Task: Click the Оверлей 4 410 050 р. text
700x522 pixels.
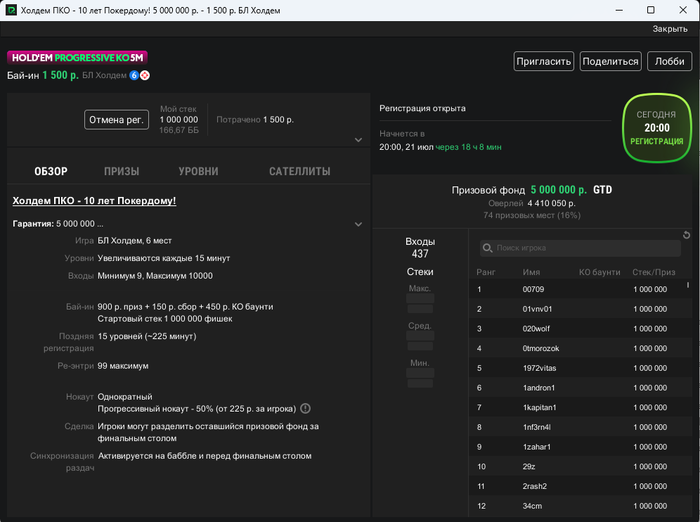Action: tap(531, 203)
